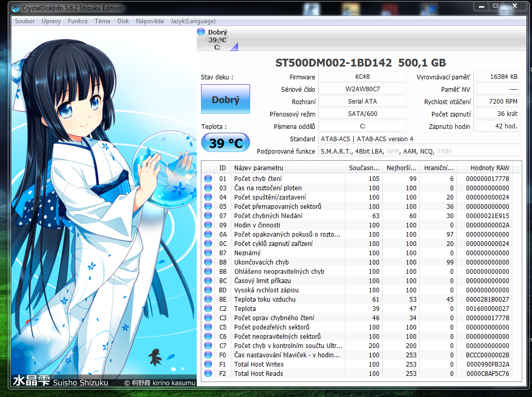Click status orb for Ukončovacích chyb

click(208, 262)
